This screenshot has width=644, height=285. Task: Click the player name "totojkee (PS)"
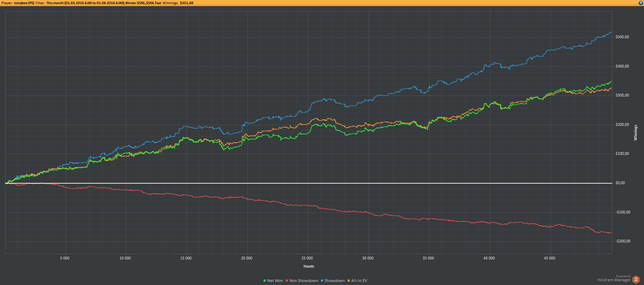[24, 3]
